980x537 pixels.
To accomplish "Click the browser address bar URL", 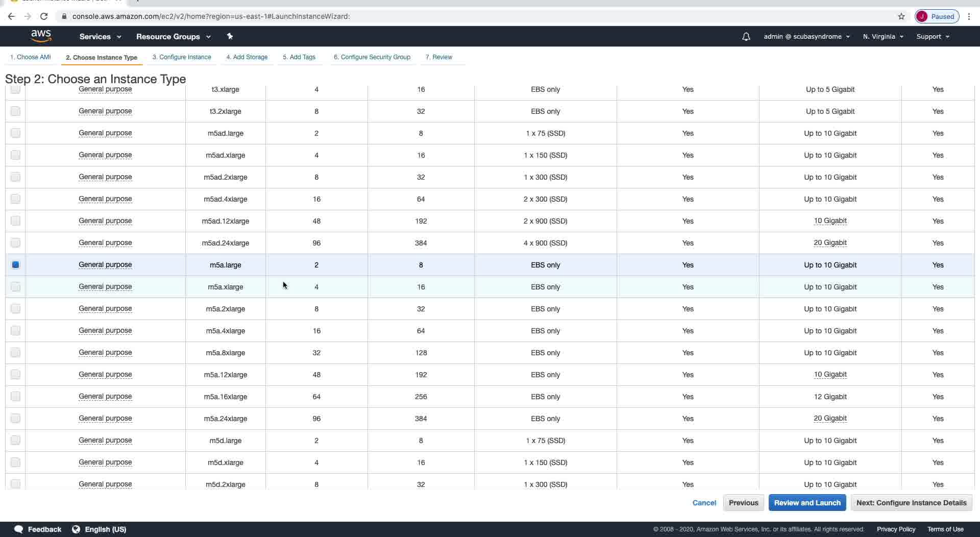I will pos(211,16).
